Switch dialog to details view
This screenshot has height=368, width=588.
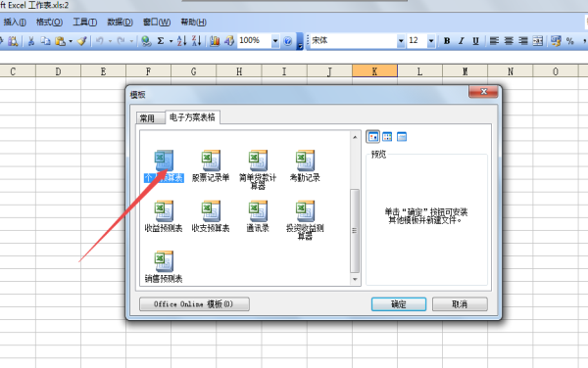(x=402, y=137)
